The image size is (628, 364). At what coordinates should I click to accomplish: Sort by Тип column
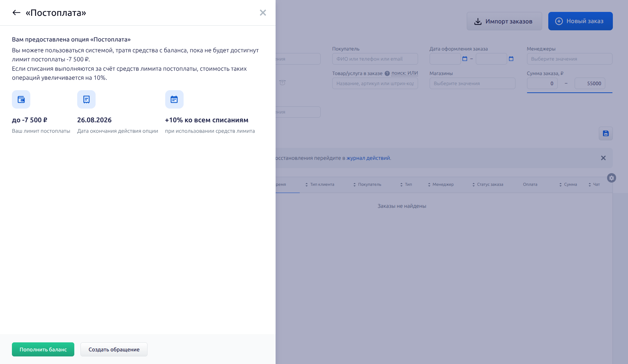pos(406,184)
